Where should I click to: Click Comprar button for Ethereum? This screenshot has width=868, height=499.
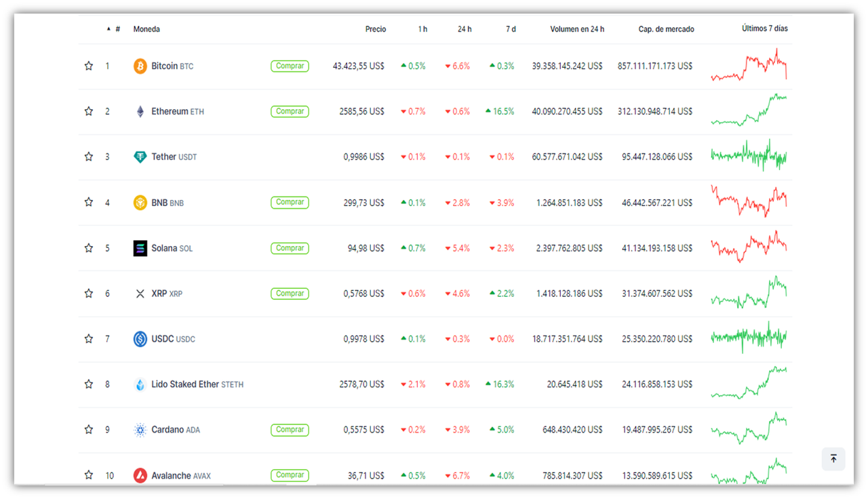pyautogui.click(x=290, y=111)
